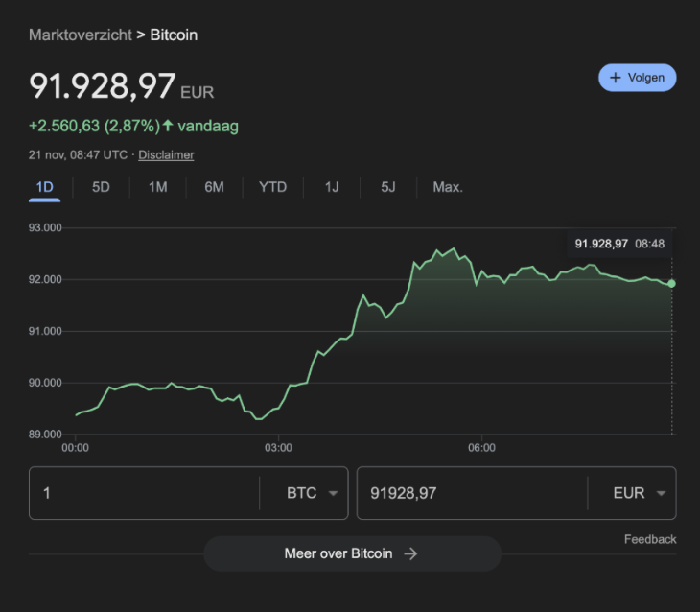
Task: Click the arrow icon in Meer over Bitcoin
Action: [x=410, y=553]
